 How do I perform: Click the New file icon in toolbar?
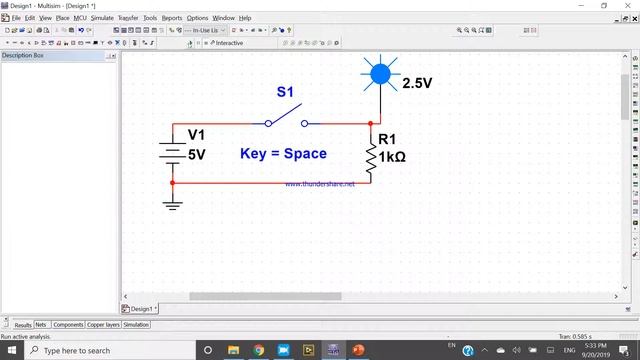coord(7,30)
